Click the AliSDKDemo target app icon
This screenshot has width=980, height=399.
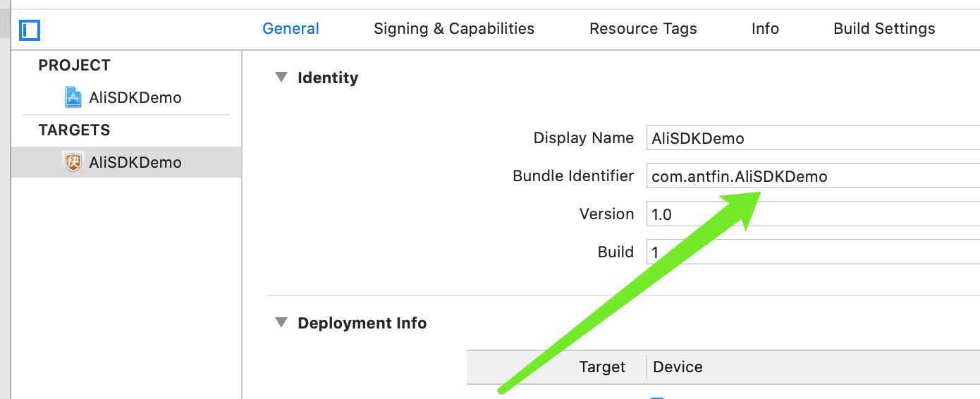tap(73, 162)
